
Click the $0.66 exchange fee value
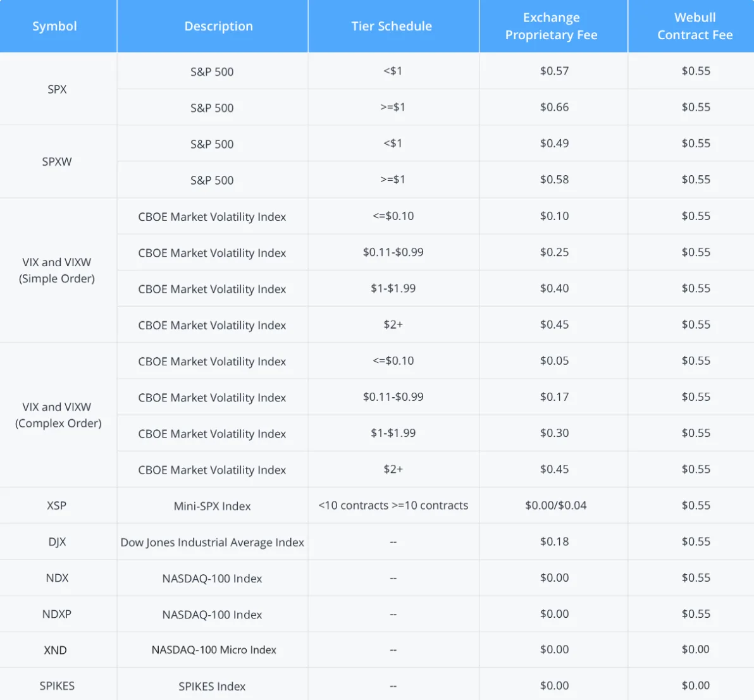pyautogui.click(x=555, y=107)
